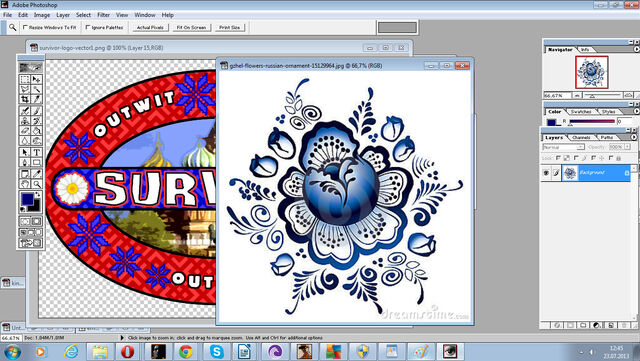The height and width of the screenshot is (361, 640).
Task: Click the Print Size button
Action: [x=229, y=27]
